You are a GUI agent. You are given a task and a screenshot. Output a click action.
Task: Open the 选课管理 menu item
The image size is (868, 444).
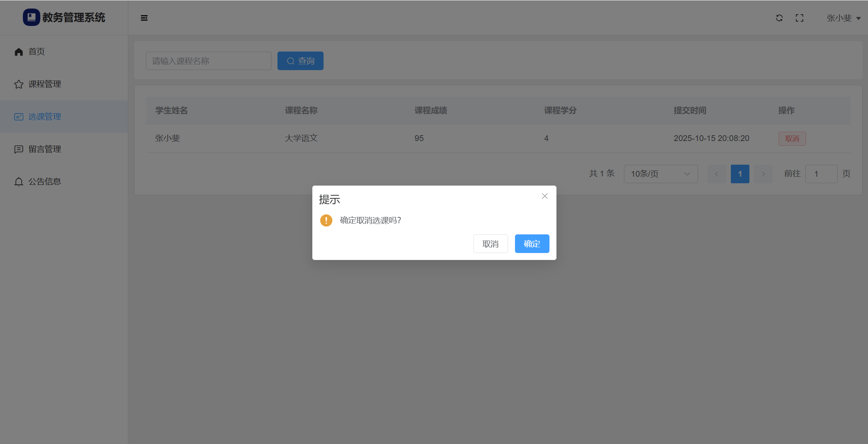(45, 117)
